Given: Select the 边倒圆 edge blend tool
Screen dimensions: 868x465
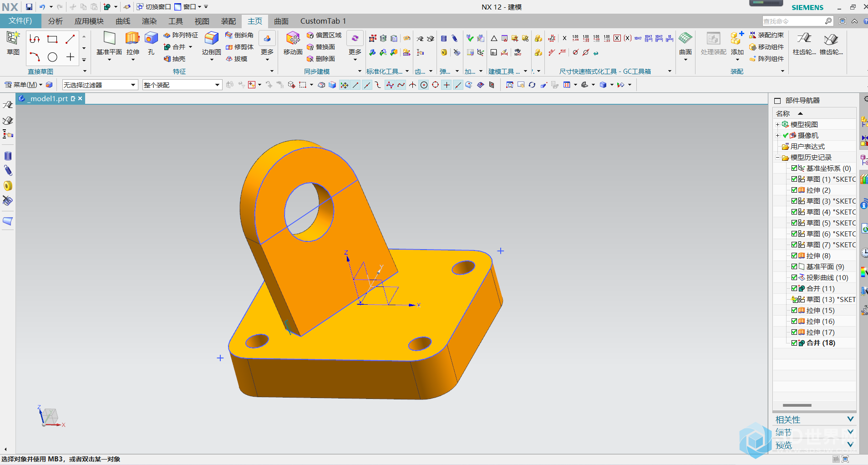Looking at the screenshot, I should [x=211, y=43].
